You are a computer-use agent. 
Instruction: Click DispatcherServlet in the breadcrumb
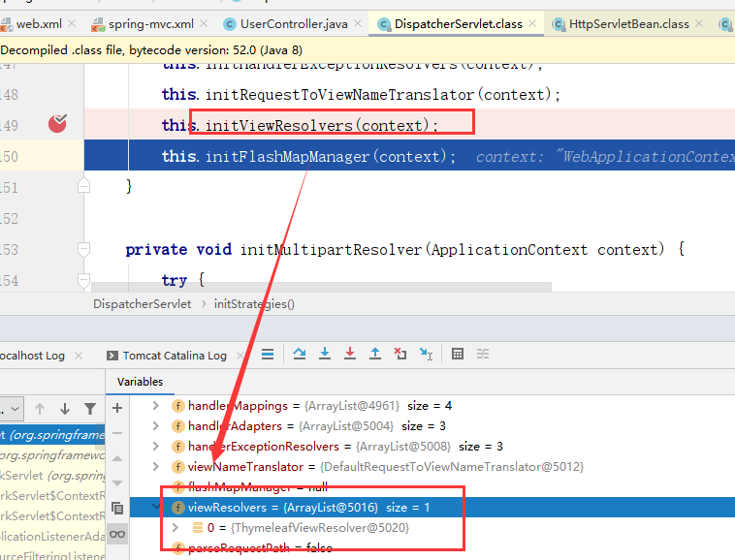(x=142, y=304)
